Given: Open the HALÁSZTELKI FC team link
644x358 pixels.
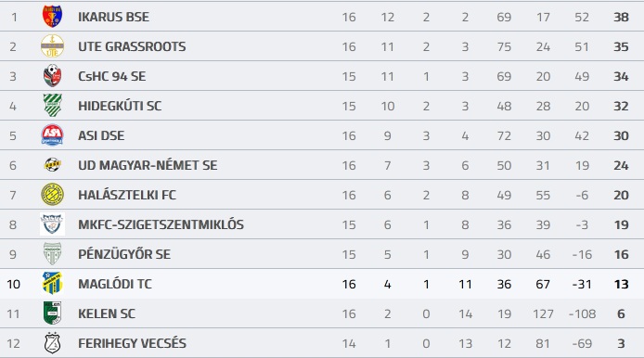Looking at the screenshot, I should coord(127,195).
